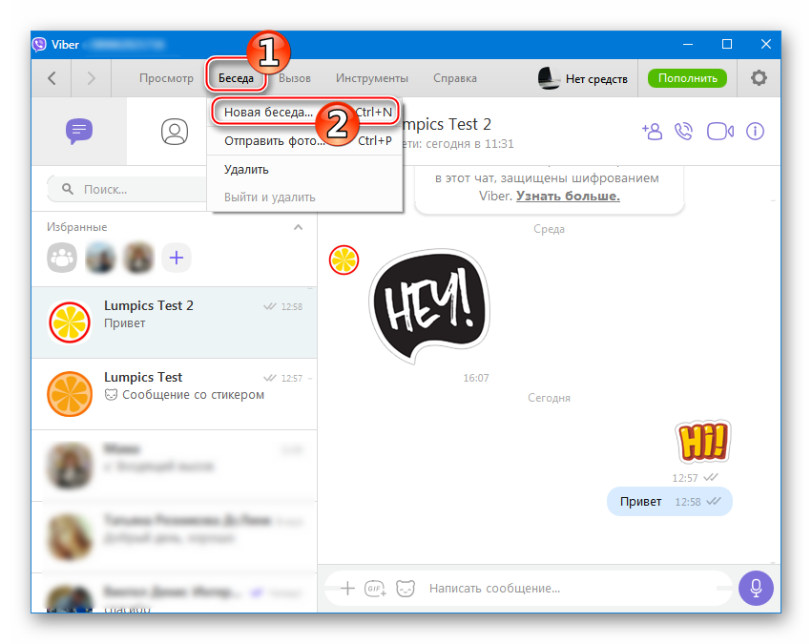Go back with the left arrow button
The image size is (812, 644).
(x=52, y=78)
